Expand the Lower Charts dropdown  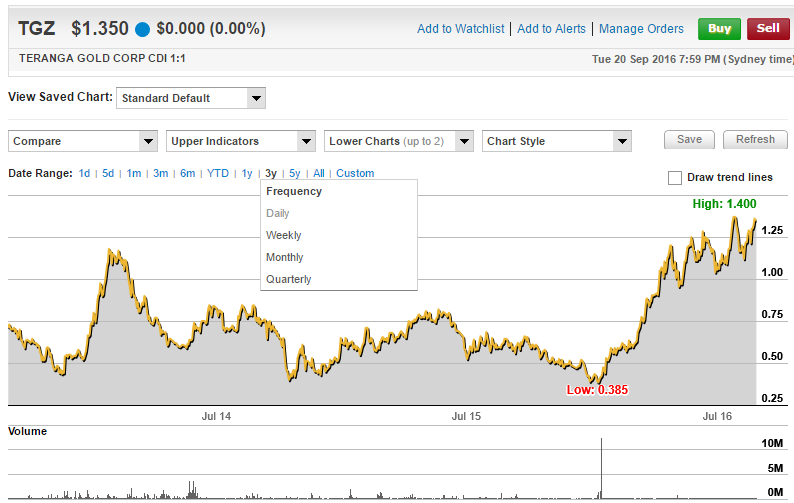pyautogui.click(x=399, y=141)
